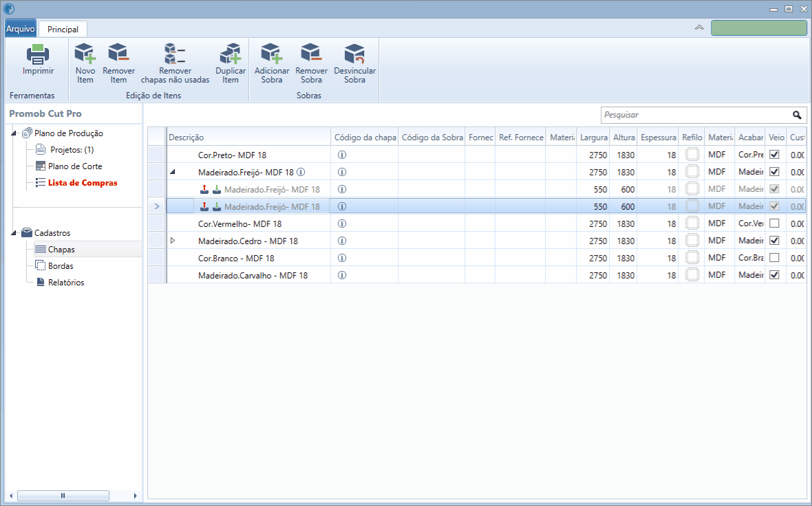Toggle Refilo checkbox for Cor.Vermelho

point(692,223)
